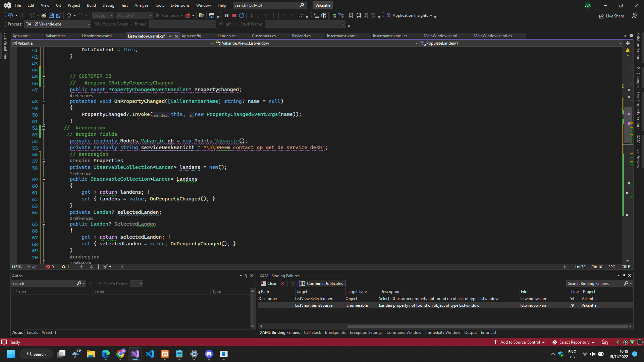The height and width of the screenshot is (362, 644).
Task: Pin the XAML Binding Failures panel
Action: coord(624,276)
